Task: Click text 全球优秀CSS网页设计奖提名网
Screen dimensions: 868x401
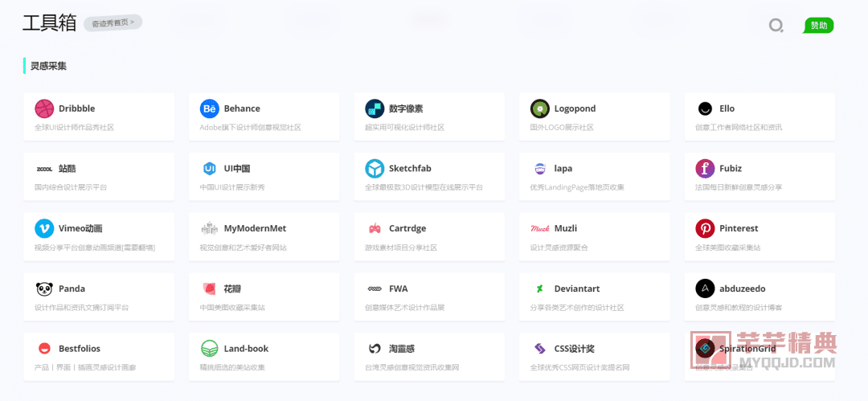Action: tap(579, 367)
